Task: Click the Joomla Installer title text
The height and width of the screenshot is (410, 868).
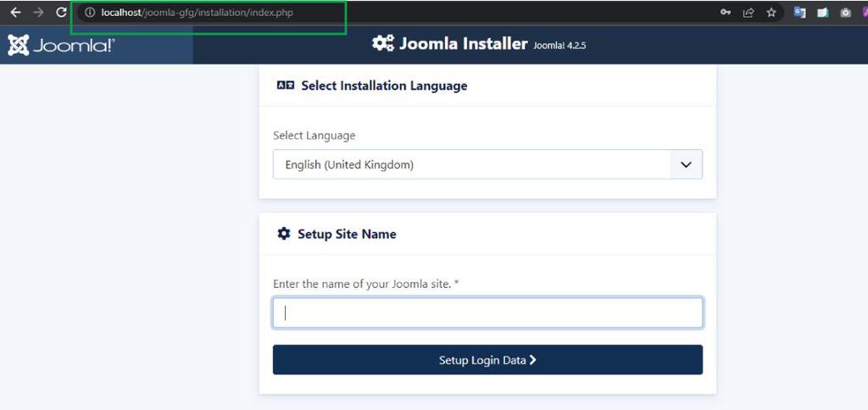Action: pyautogui.click(x=464, y=44)
